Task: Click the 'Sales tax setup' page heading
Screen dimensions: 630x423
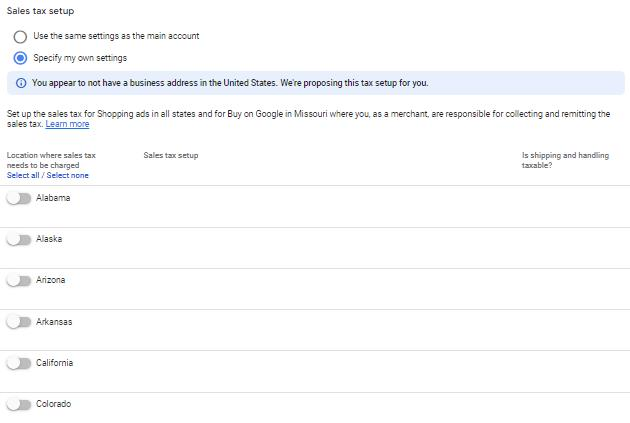Action: tap(40, 11)
